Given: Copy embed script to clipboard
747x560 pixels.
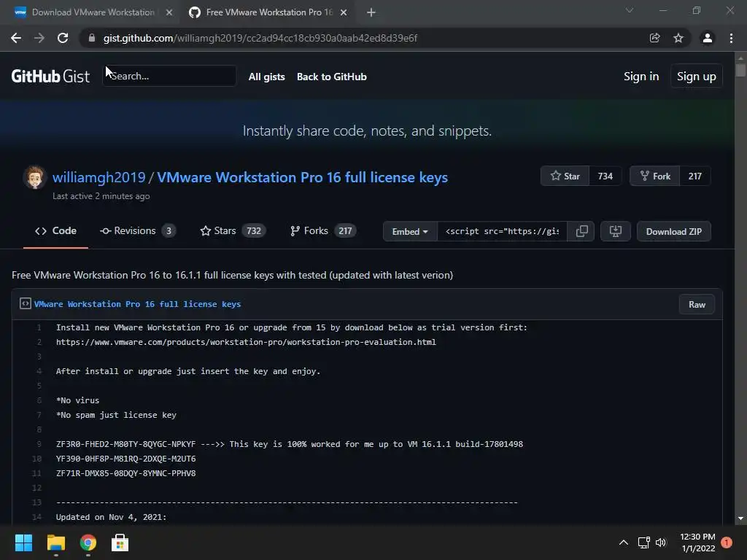Looking at the screenshot, I should [x=581, y=231].
